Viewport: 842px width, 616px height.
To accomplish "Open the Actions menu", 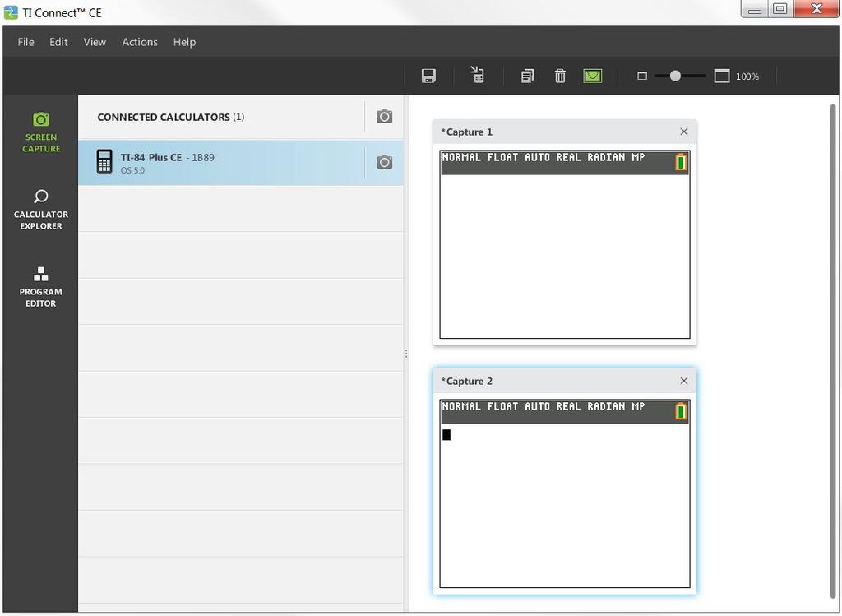I will pos(140,42).
